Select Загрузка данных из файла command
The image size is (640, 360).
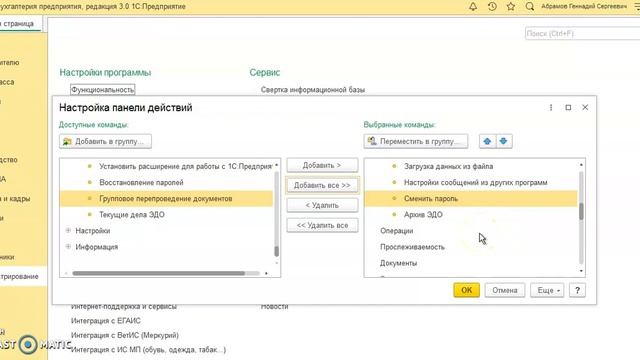point(471,166)
